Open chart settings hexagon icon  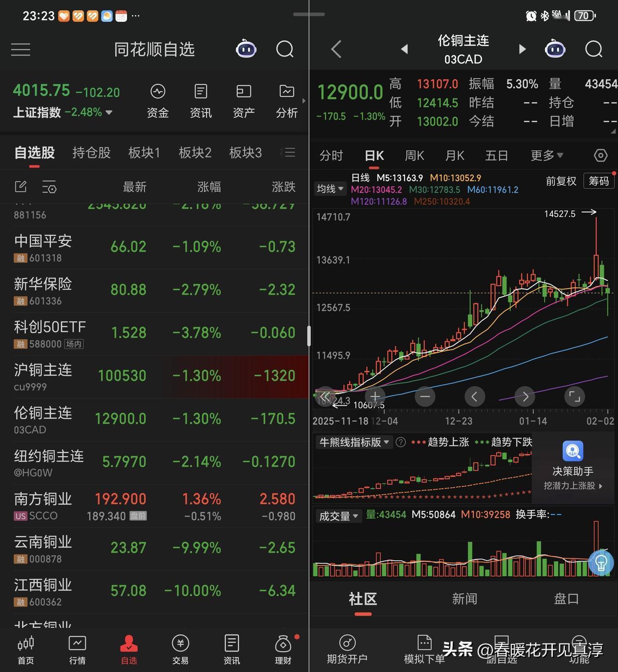click(x=600, y=156)
